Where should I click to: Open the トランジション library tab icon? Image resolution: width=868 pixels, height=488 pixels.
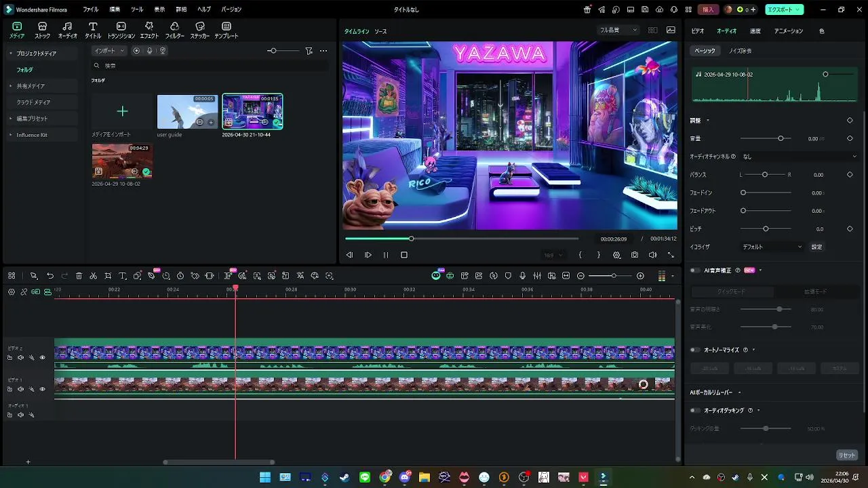121,26
